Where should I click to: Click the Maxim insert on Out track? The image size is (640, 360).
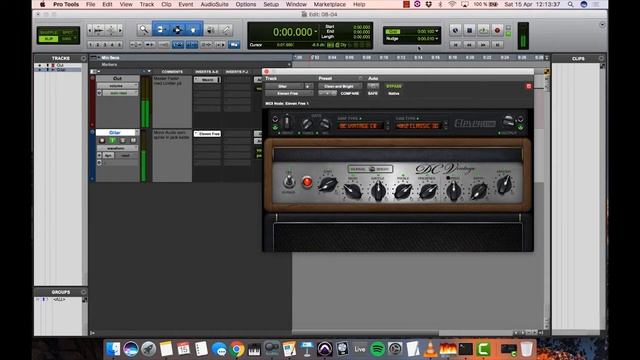(207, 80)
